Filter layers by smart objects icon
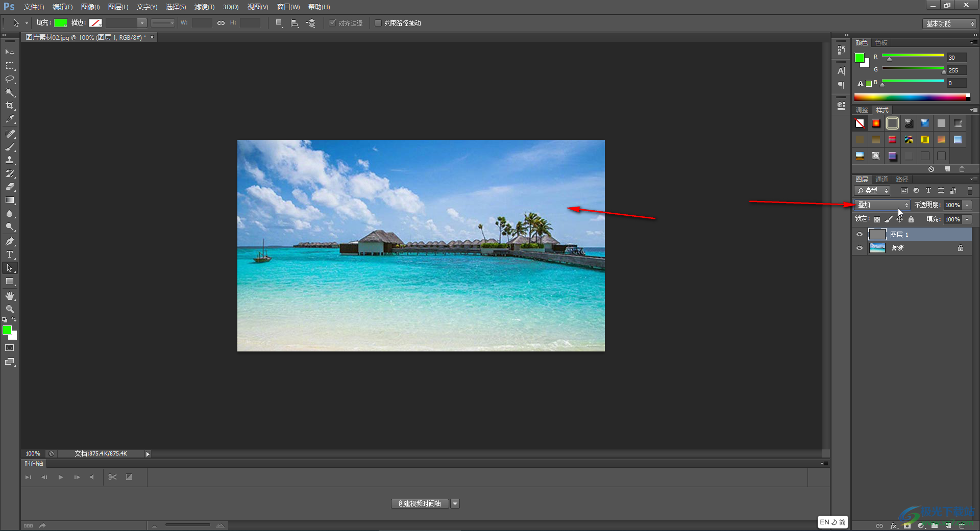The width and height of the screenshot is (980, 531). click(x=953, y=190)
